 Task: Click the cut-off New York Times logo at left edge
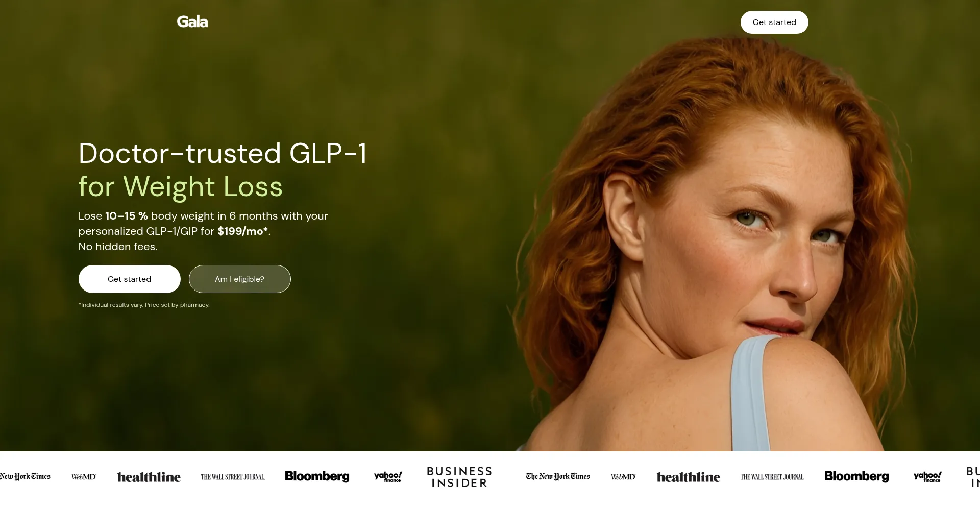point(25,476)
